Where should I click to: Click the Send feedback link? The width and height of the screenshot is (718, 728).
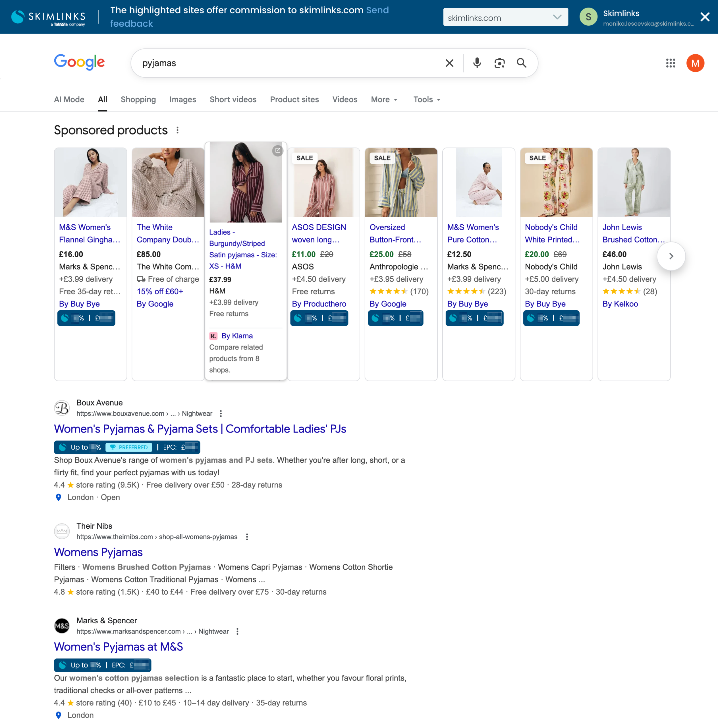point(377,10)
